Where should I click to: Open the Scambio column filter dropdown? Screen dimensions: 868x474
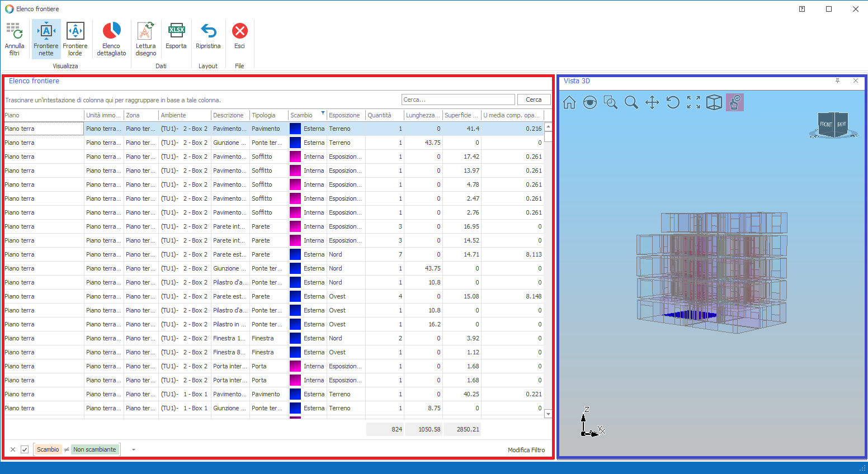323,113
